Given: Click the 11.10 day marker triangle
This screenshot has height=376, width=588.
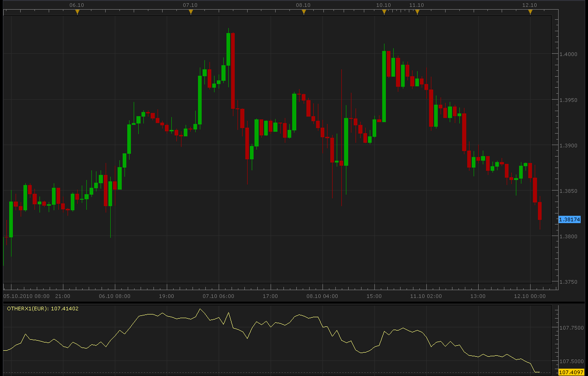Looking at the screenshot, I should coord(417,12).
